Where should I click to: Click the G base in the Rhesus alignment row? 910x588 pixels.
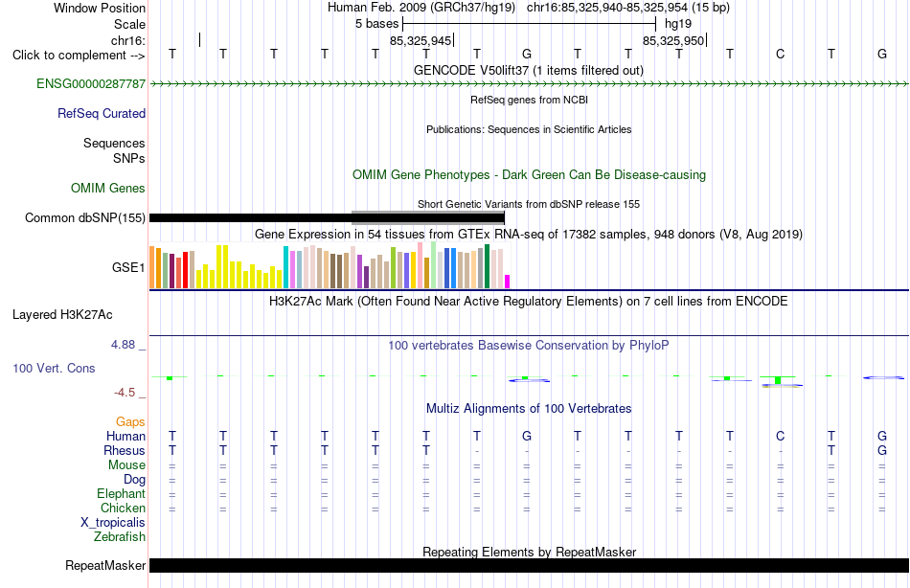pyautogui.click(x=882, y=450)
